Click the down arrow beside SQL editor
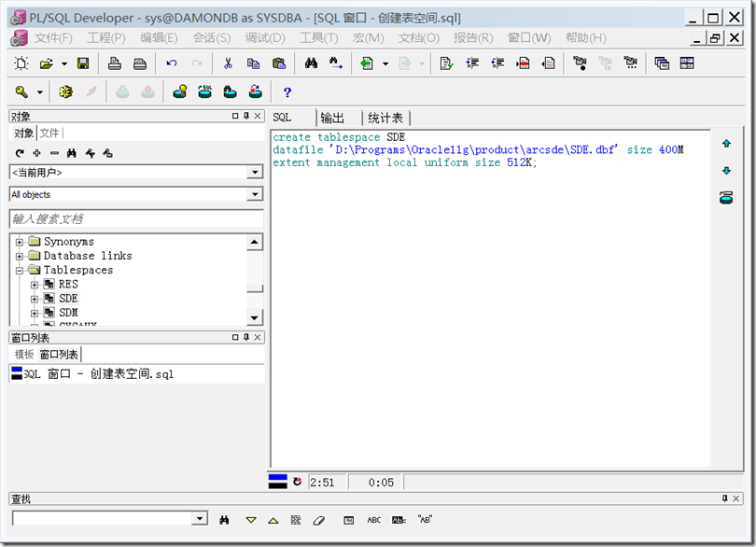756x547 pixels. tap(726, 171)
